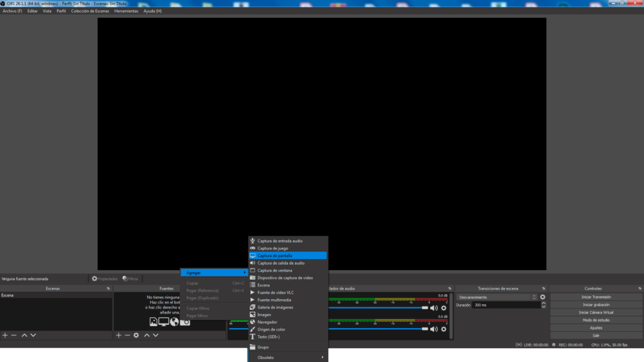Choose Origen de color source

tap(287, 329)
